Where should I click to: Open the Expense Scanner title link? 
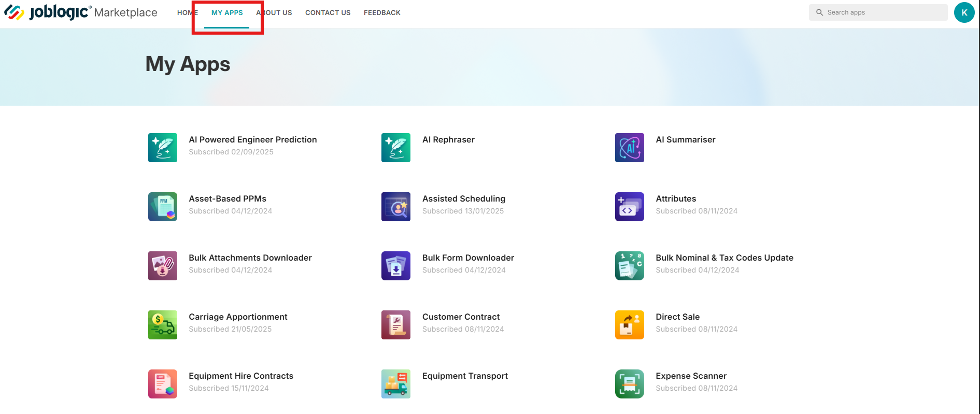(x=691, y=376)
